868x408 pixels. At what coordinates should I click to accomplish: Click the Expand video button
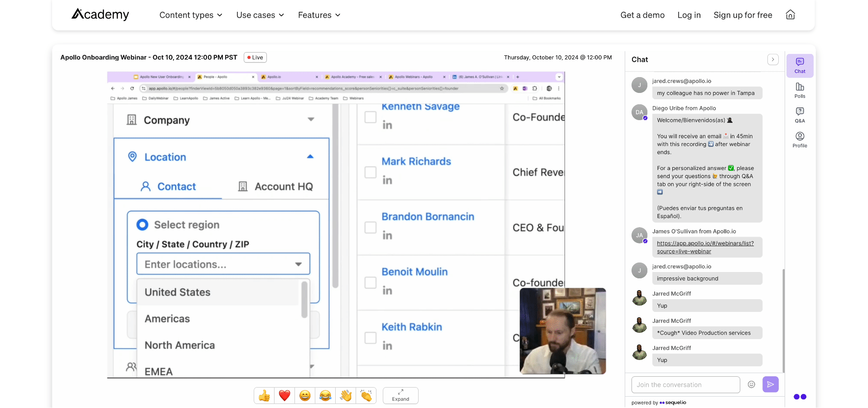400,395
